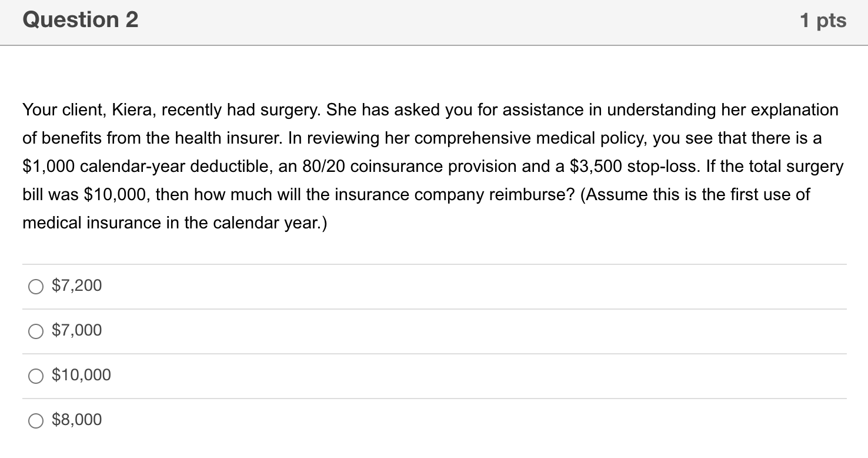The image size is (868, 458).
Task: Click the $7,200 answer label text
Action: (76, 286)
